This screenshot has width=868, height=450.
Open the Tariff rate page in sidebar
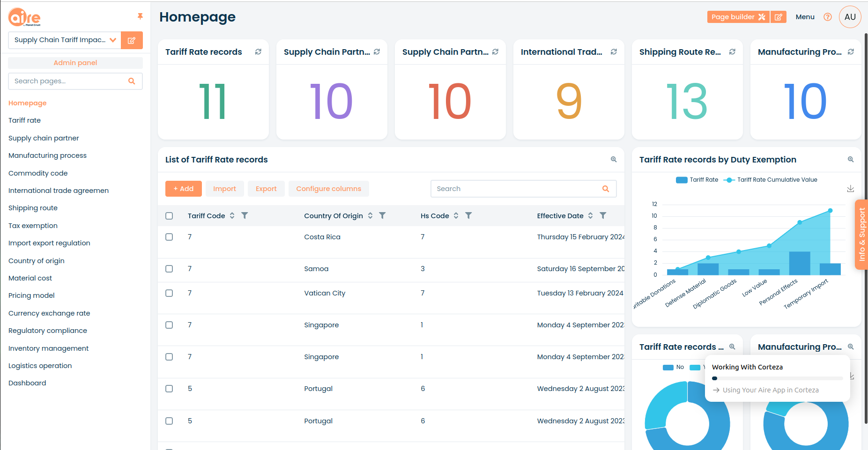[x=24, y=120]
